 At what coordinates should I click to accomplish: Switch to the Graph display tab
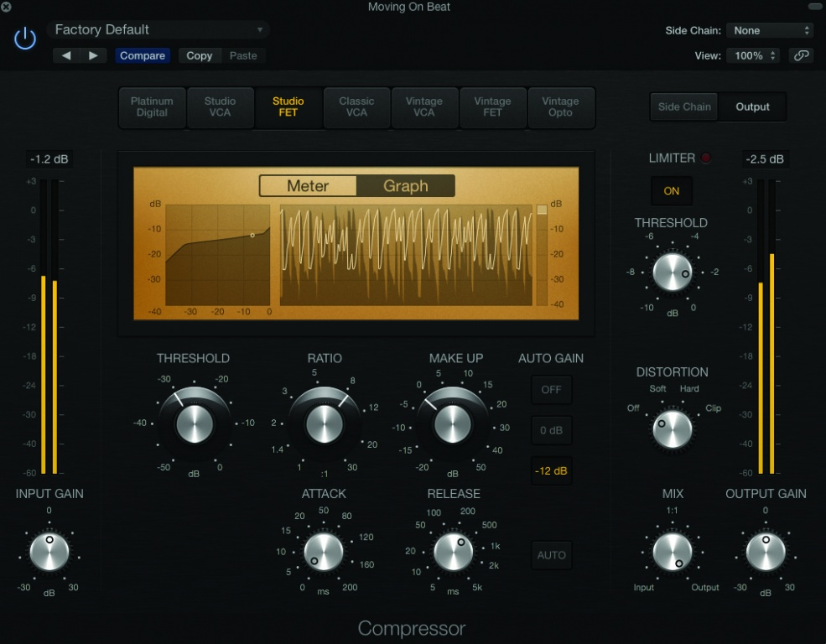click(407, 185)
